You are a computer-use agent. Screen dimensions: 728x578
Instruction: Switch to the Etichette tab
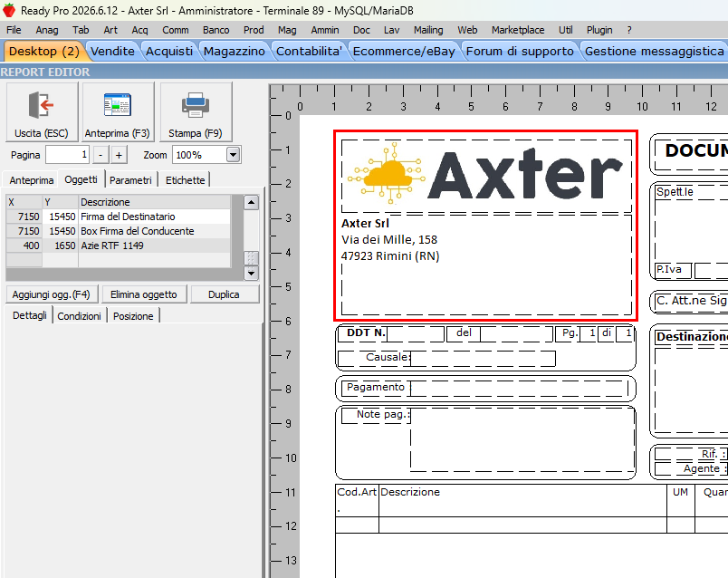(x=185, y=180)
